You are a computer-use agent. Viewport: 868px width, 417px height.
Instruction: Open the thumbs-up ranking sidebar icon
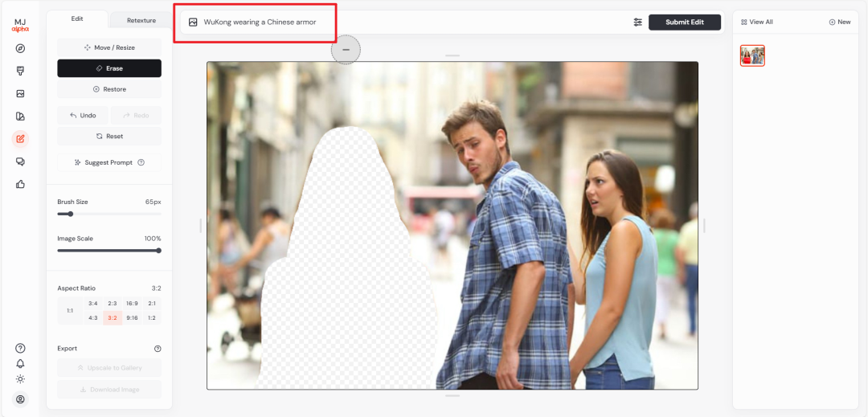[20, 184]
